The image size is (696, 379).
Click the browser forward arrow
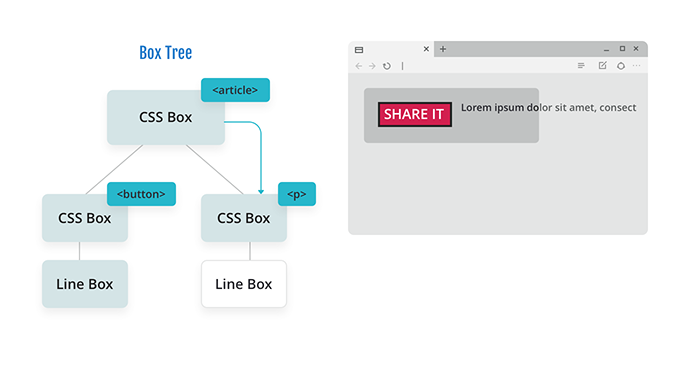click(372, 66)
